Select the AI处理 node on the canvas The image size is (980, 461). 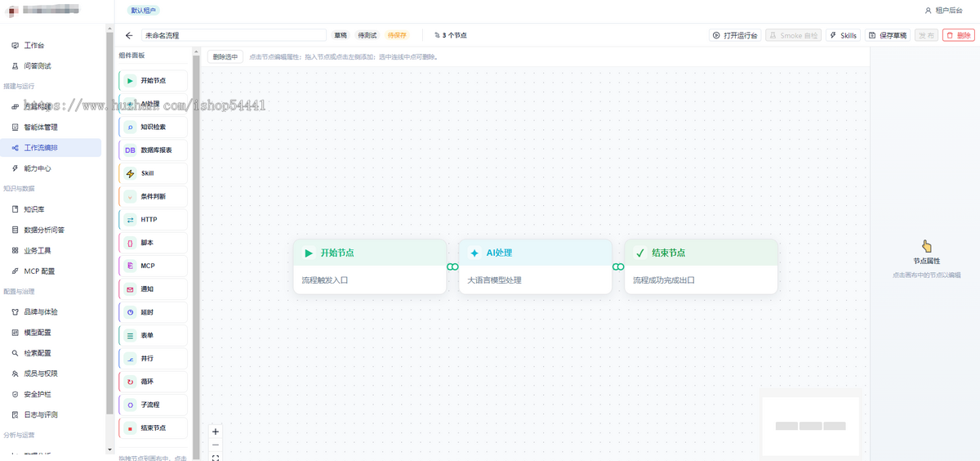(x=535, y=266)
